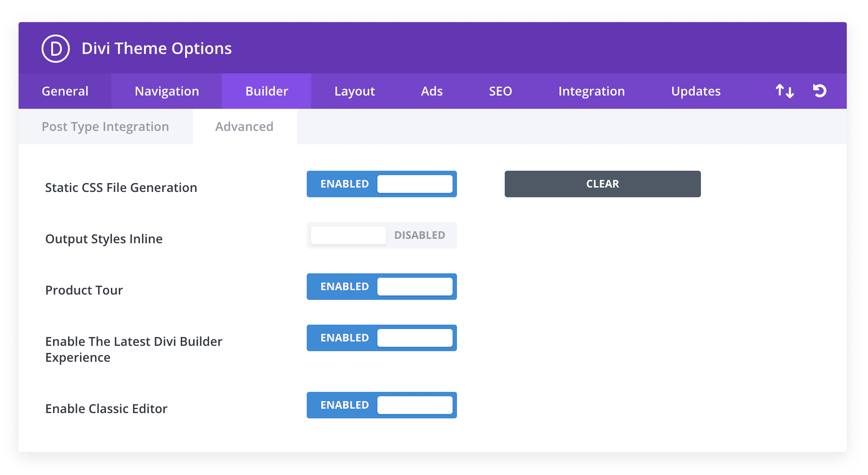868x475 pixels.
Task: Go to the Updates tab
Action: pos(696,91)
